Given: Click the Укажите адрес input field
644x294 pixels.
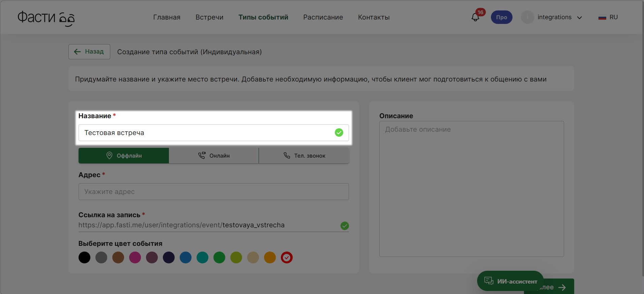Looking at the screenshot, I should point(213,192).
